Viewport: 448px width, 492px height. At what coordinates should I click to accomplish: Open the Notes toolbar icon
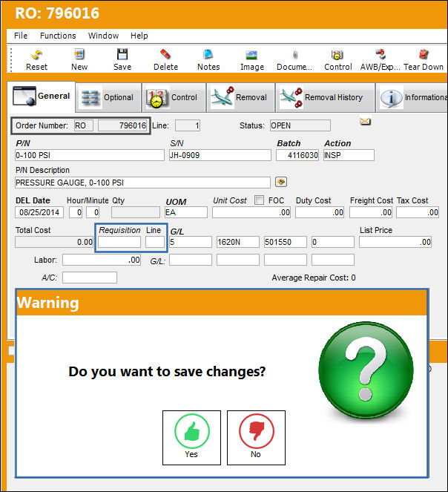click(x=208, y=55)
